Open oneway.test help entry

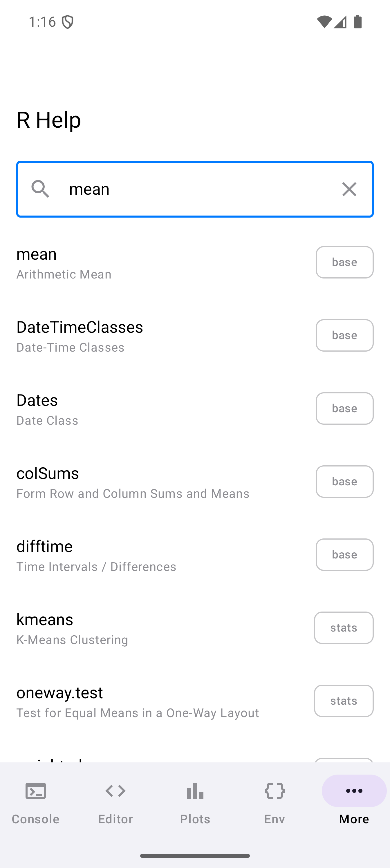coord(135,701)
